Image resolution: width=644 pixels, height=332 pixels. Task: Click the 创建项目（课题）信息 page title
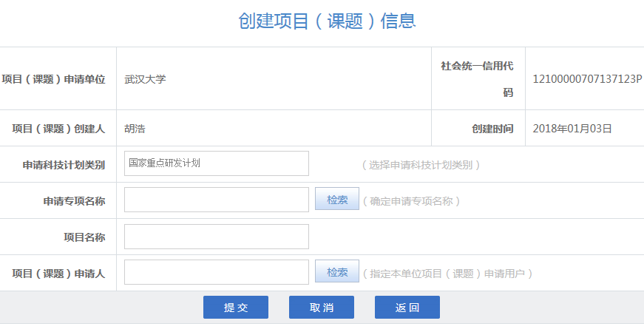tap(327, 21)
